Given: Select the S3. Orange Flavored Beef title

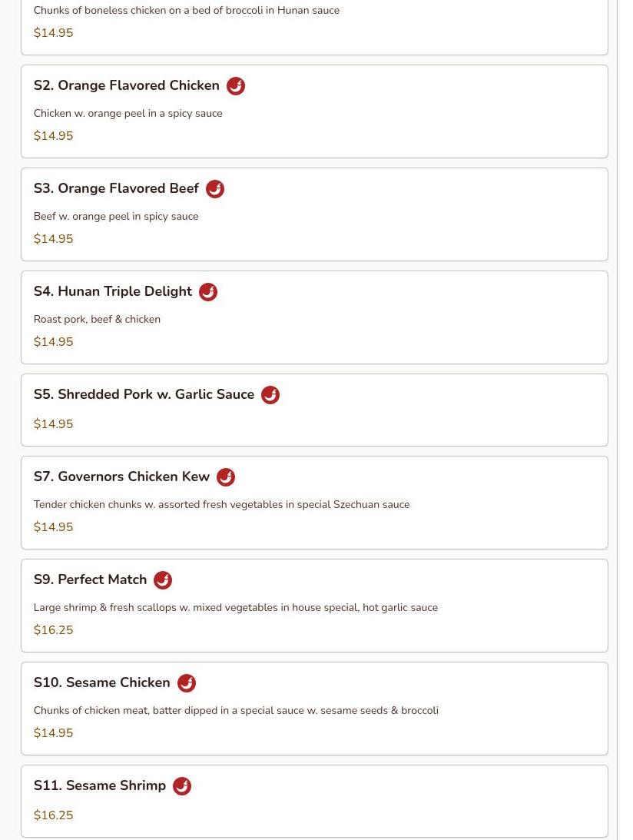Looking at the screenshot, I should coord(116,188).
